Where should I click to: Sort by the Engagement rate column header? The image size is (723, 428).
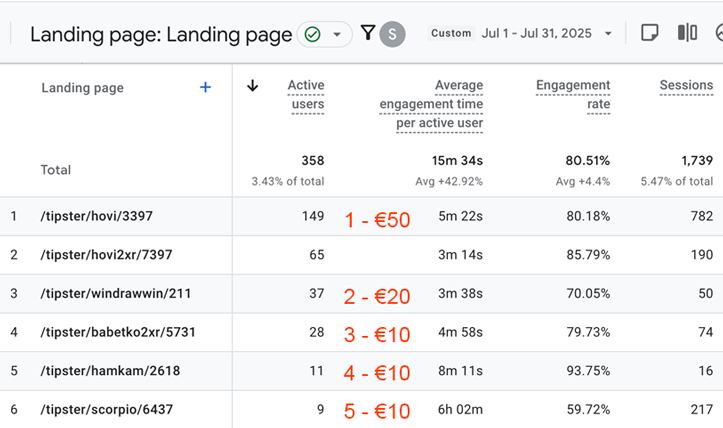573,95
